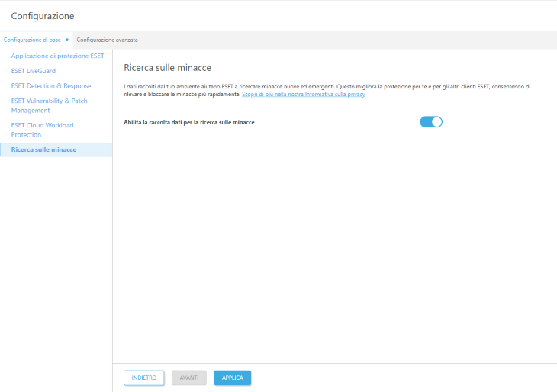Select Ricerca sulle minacce sidebar item
557x392 pixels.
pos(56,149)
